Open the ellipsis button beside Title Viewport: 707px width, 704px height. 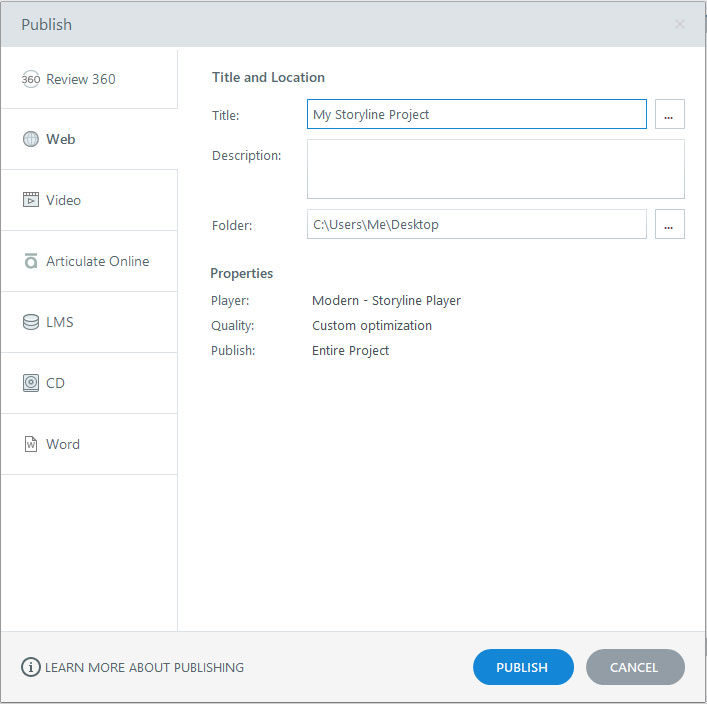click(x=669, y=115)
